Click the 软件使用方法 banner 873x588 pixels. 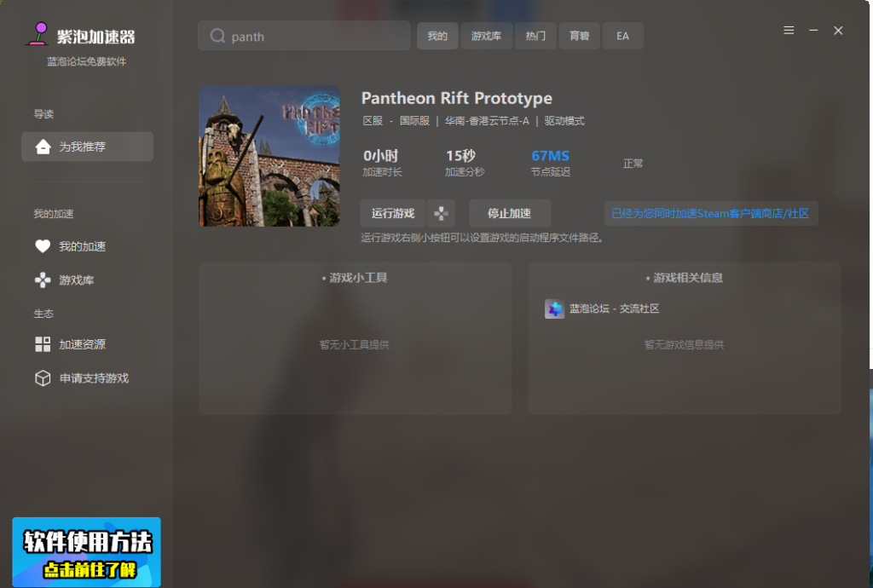click(87, 552)
